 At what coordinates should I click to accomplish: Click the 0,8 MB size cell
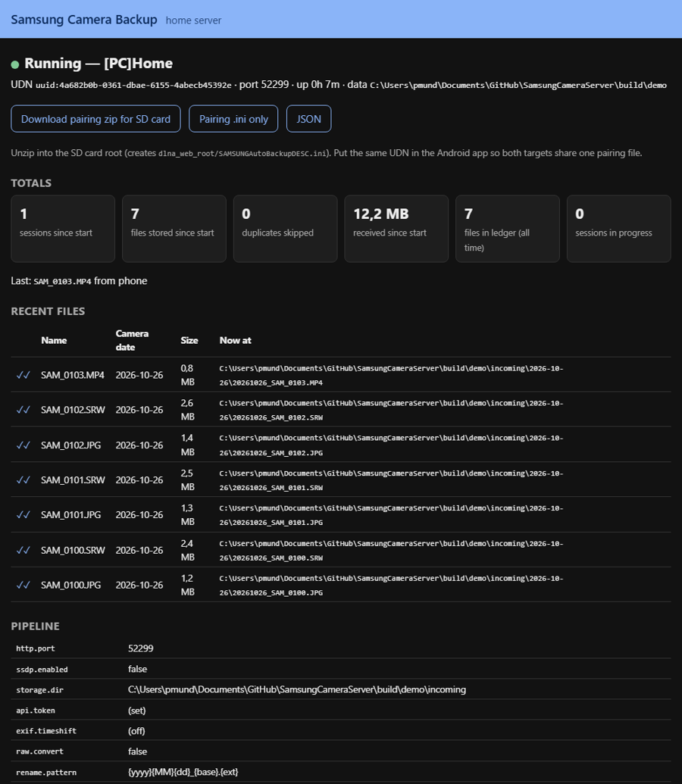[x=188, y=375]
